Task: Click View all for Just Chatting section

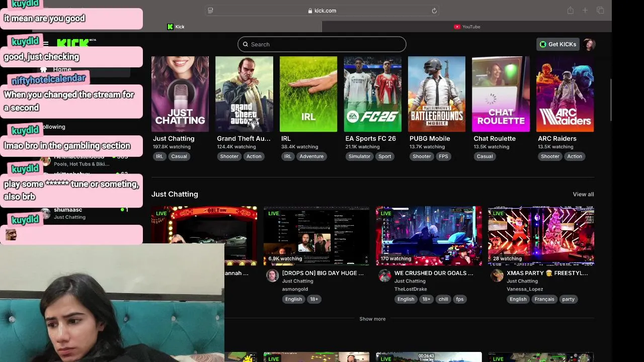Action: pos(583,194)
